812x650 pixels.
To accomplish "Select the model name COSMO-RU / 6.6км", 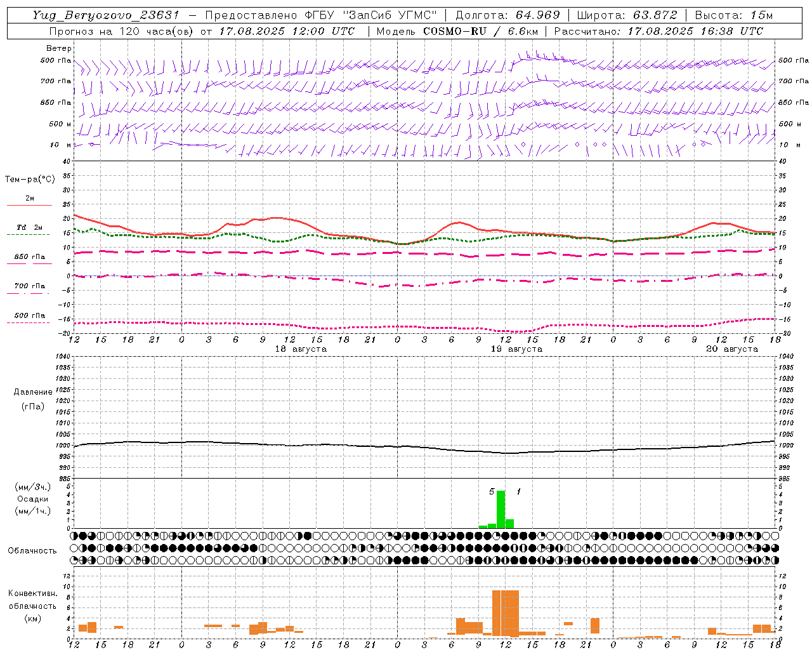I will [481, 31].
